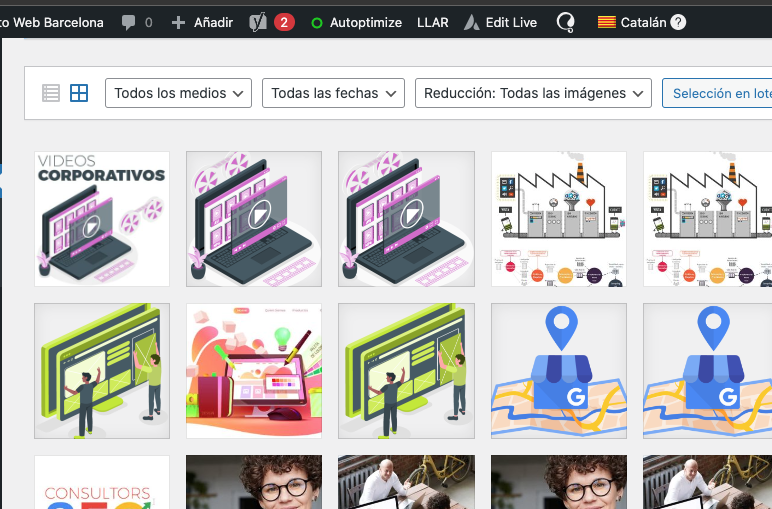
Task: Switch to list view in media library
Action: click(51, 93)
